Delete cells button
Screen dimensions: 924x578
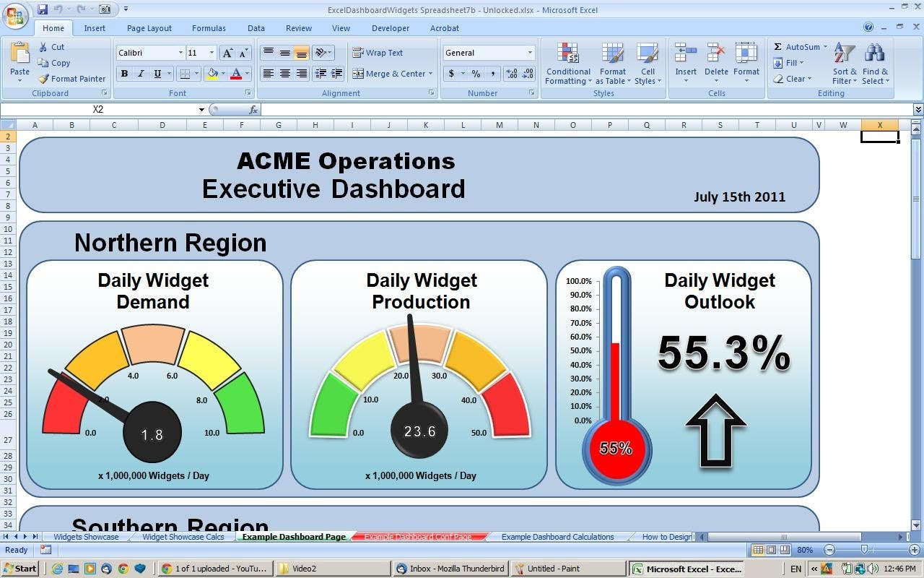click(x=716, y=64)
